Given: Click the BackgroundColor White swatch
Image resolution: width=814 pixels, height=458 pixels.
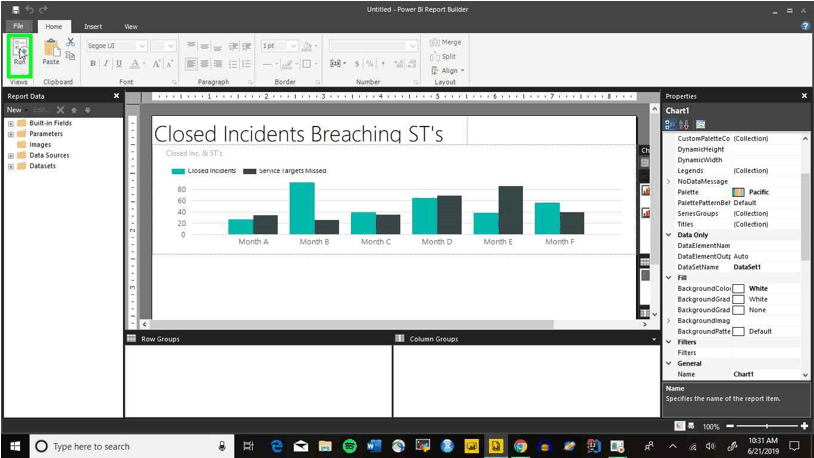Looking at the screenshot, I should (738, 289).
